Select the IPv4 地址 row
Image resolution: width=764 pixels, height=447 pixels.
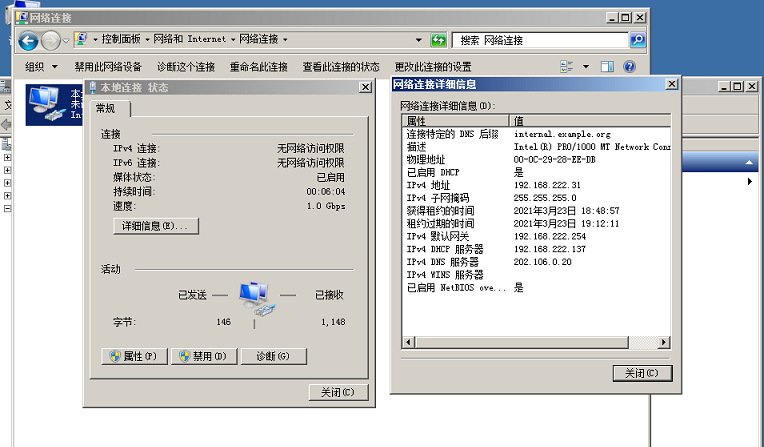[536, 185]
